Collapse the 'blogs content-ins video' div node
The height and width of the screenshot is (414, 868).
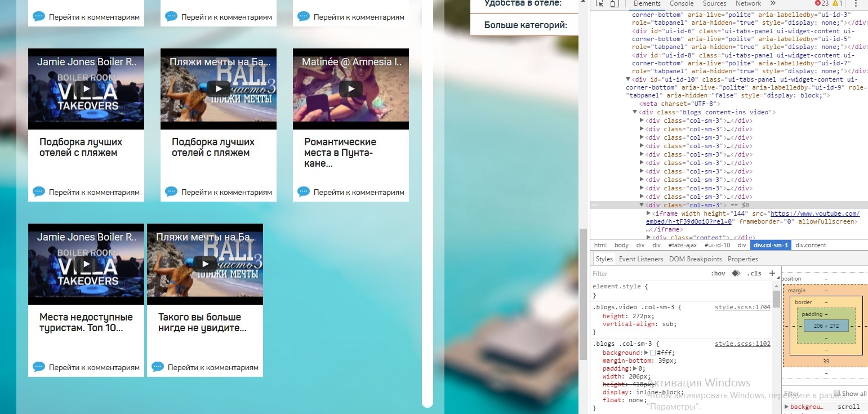pos(635,112)
